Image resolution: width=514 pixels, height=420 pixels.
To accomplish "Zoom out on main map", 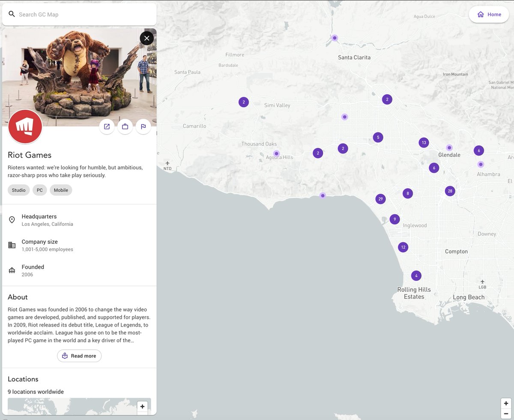I will [x=506, y=414].
